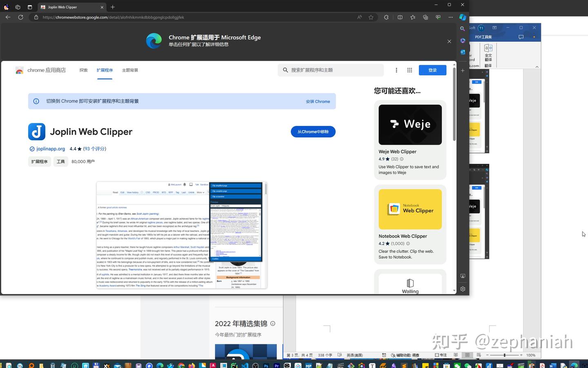Viewport: 588px width, 368px height.
Task: Open the three-dot options menu in web store
Action: [x=396, y=70]
